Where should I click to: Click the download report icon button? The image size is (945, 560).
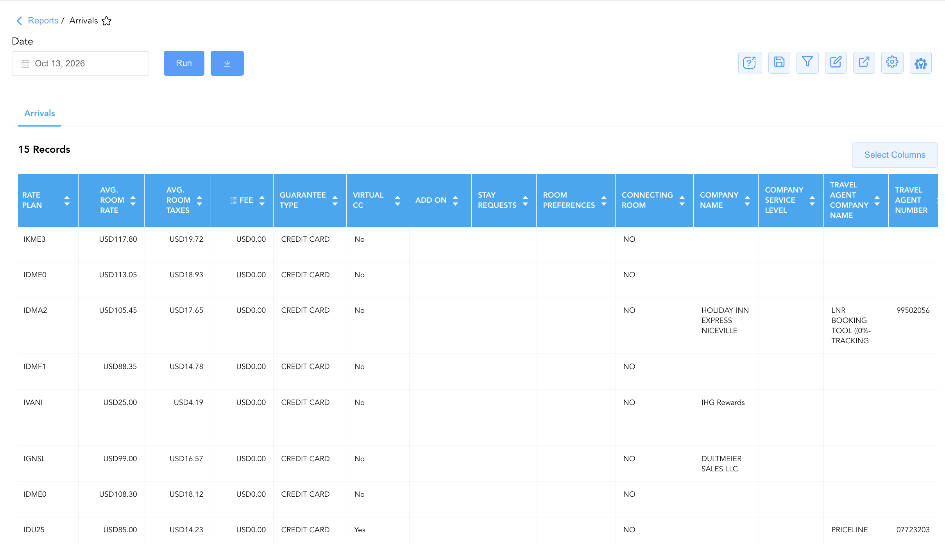[227, 63]
